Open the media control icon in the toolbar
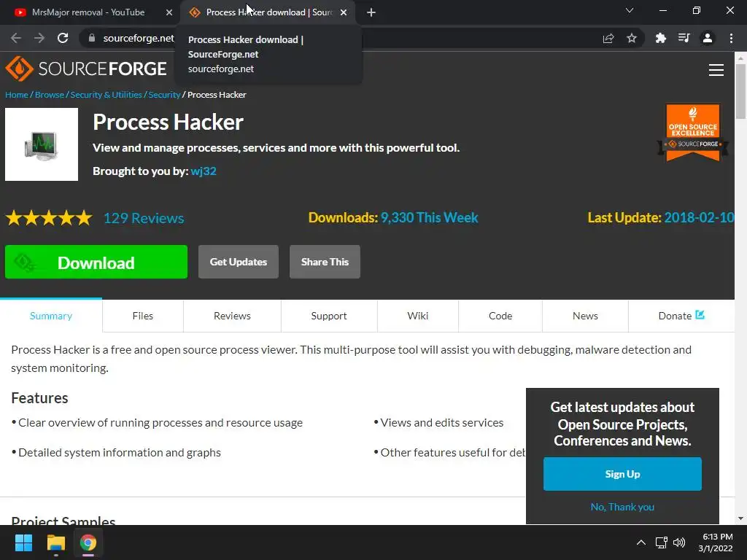 click(684, 38)
